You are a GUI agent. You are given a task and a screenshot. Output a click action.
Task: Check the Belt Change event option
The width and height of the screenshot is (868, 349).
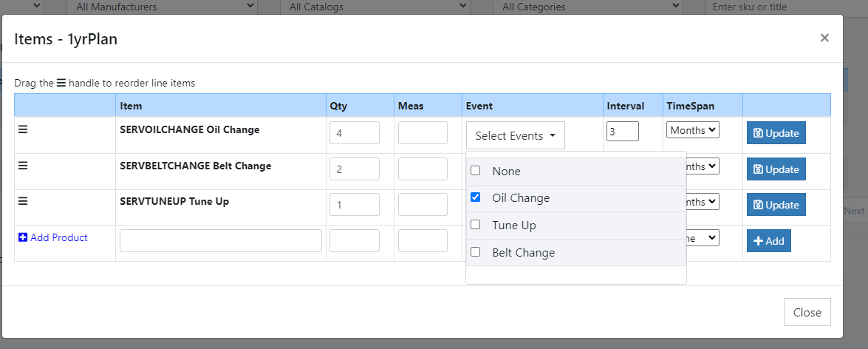tap(476, 252)
